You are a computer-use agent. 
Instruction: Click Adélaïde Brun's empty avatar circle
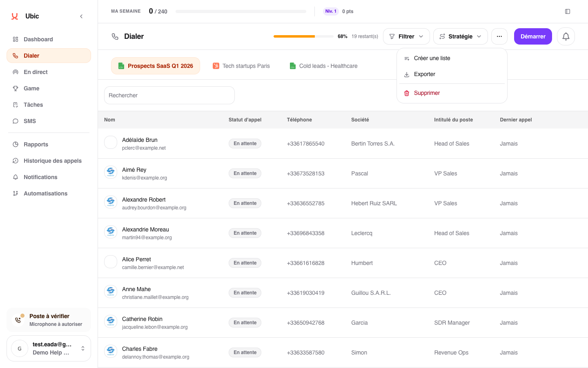111,142
